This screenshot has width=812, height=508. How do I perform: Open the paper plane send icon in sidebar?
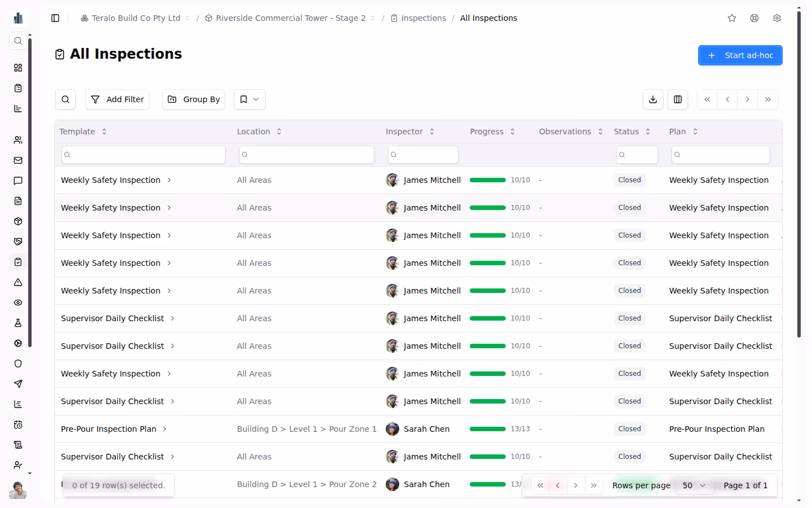click(18, 384)
